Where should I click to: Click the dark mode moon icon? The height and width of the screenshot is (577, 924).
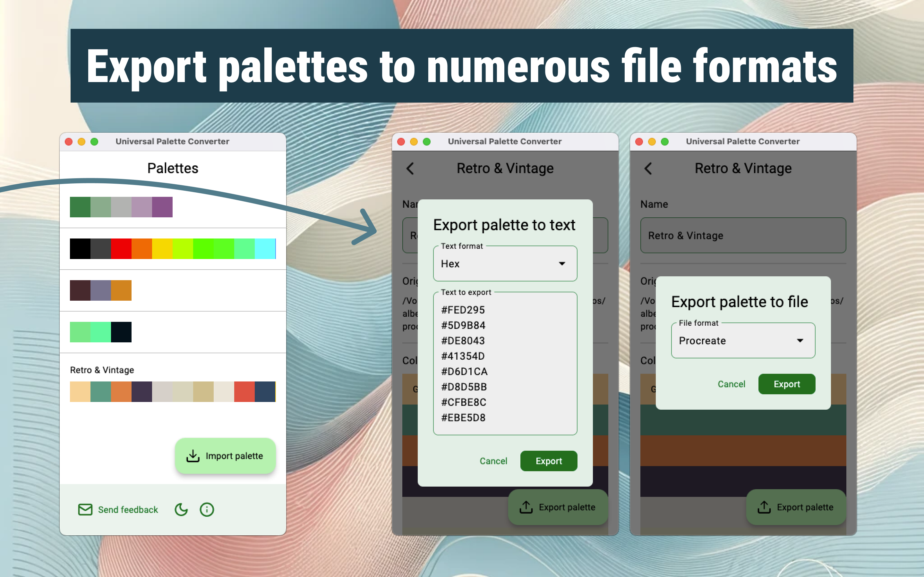click(x=181, y=509)
